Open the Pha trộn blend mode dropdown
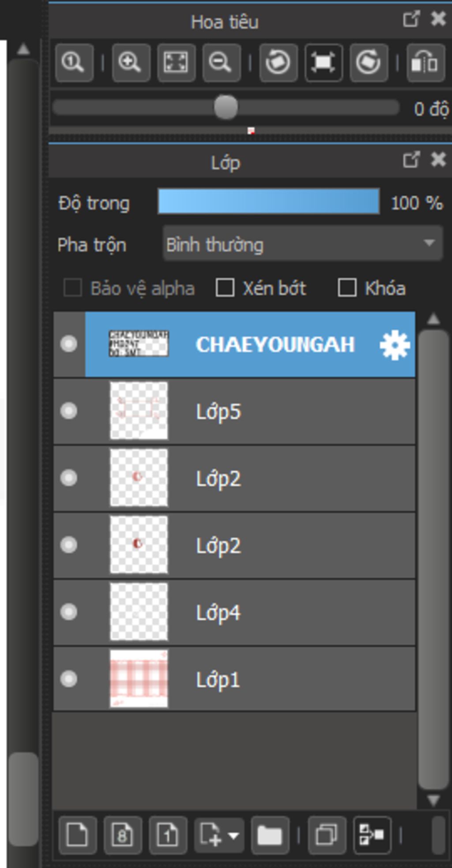Viewport: 452px width, 868px height. click(302, 244)
